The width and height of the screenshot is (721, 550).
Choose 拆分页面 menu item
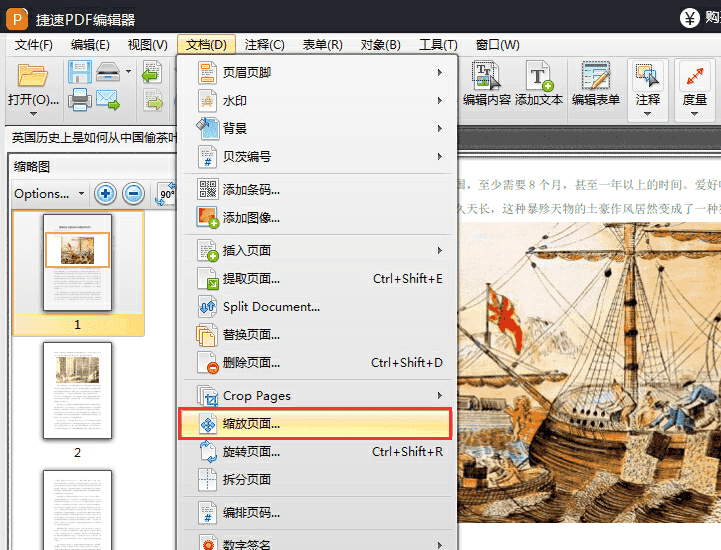coord(316,480)
